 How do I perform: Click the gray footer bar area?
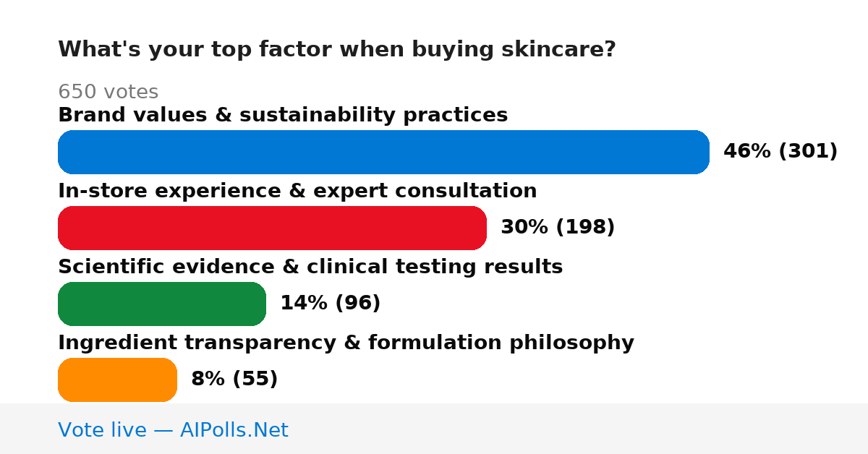(x=434, y=429)
